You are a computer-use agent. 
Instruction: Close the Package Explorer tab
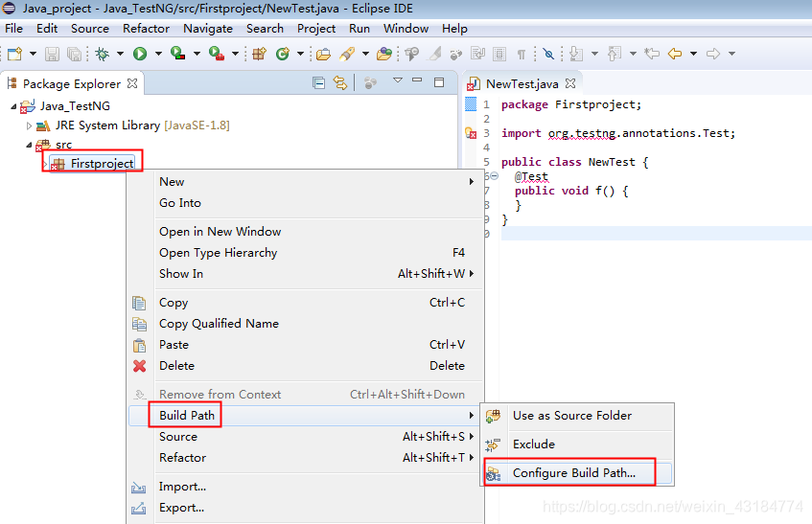click(x=132, y=83)
